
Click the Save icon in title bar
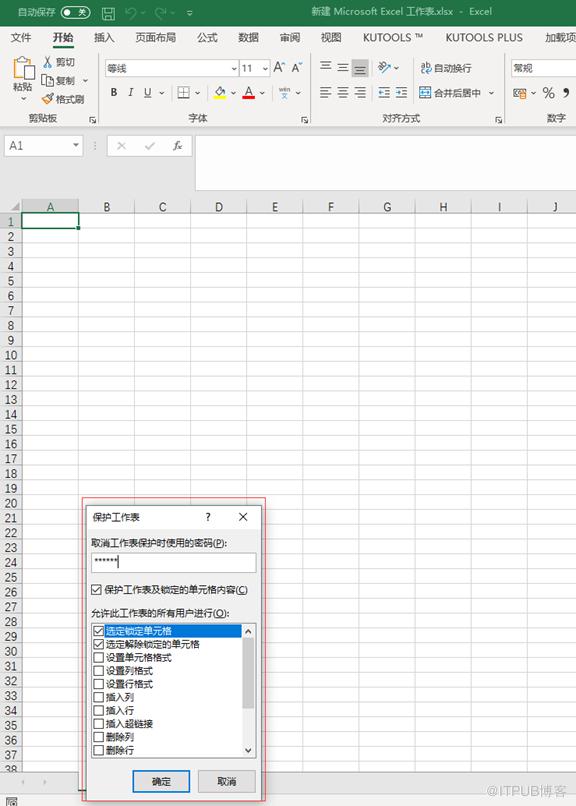(108, 12)
